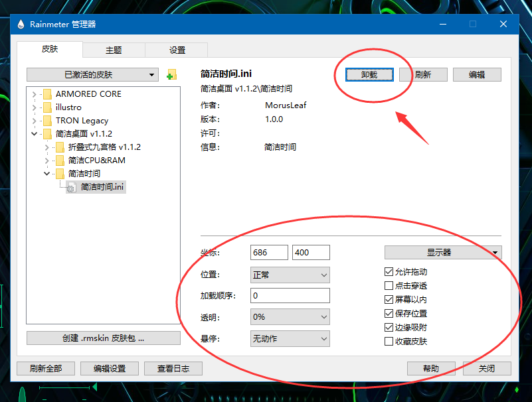
Task: Click the ARMORED CORE folder icon
Action: tap(48, 94)
